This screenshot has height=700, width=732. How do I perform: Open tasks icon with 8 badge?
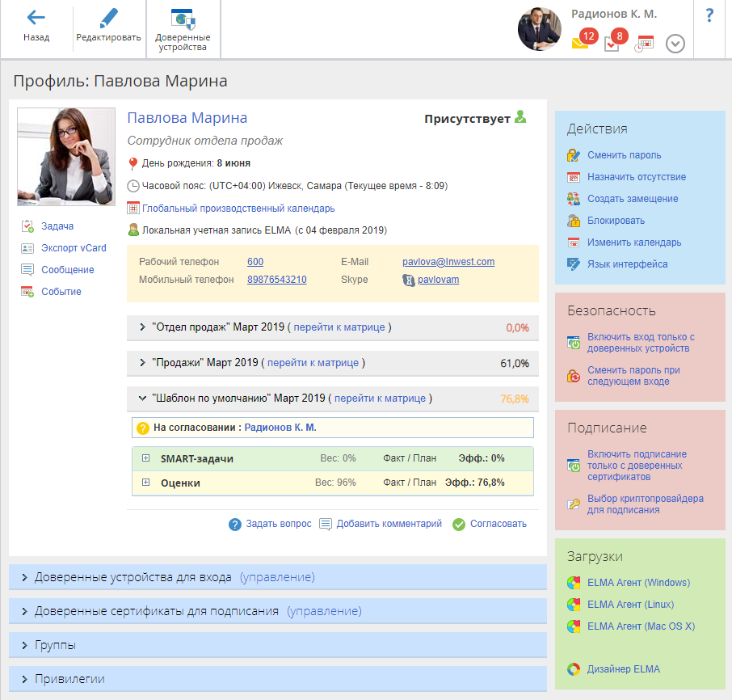612,44
